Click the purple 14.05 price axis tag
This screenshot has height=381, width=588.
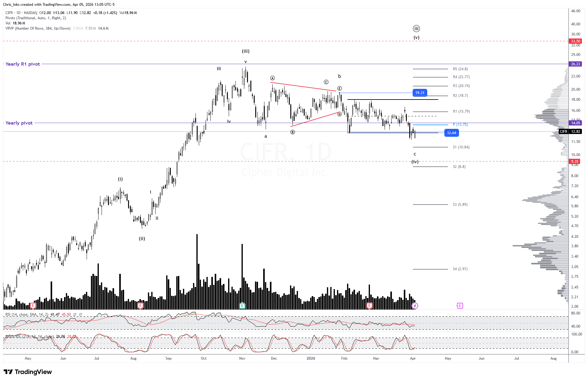tap(575, 123)
